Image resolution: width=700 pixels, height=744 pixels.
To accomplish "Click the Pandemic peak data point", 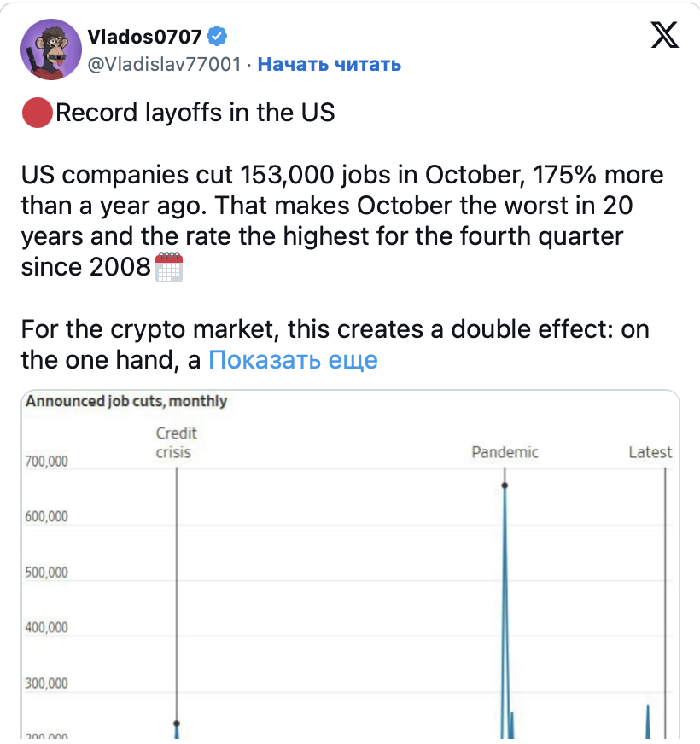I will pyautogui.click(x=505, y=485).
